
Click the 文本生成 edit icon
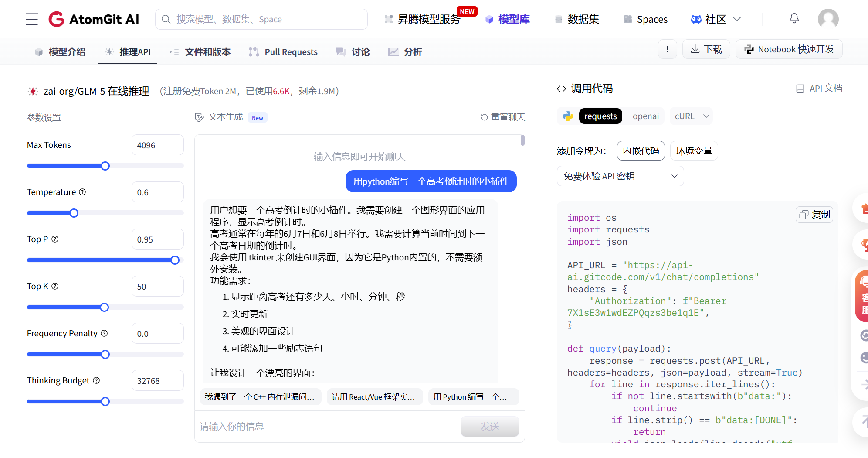[x=199, y=117]
